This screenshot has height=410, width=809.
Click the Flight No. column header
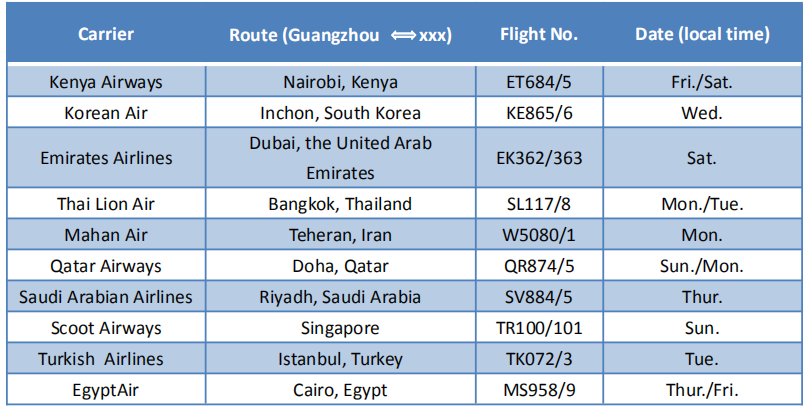(x=539, y=34)
